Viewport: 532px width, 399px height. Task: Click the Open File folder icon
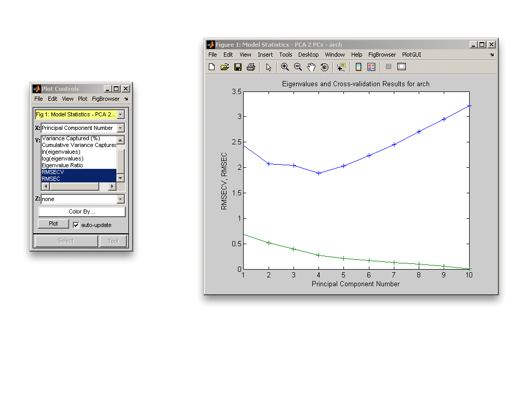coord(224,67)
